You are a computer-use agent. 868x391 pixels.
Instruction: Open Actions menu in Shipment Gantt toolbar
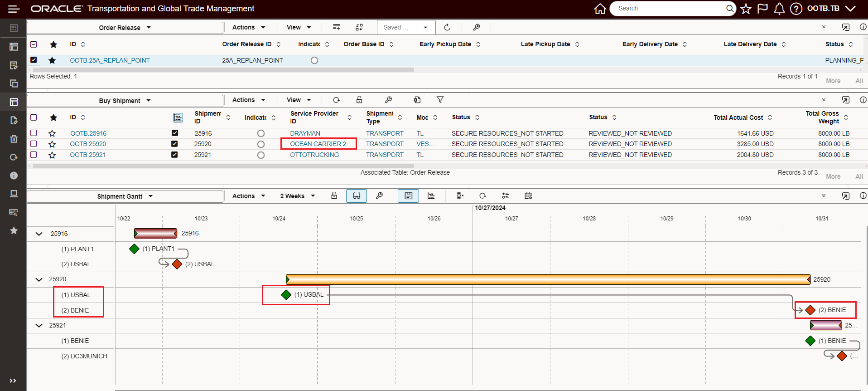pyautogui.click(x=249, y=196)
